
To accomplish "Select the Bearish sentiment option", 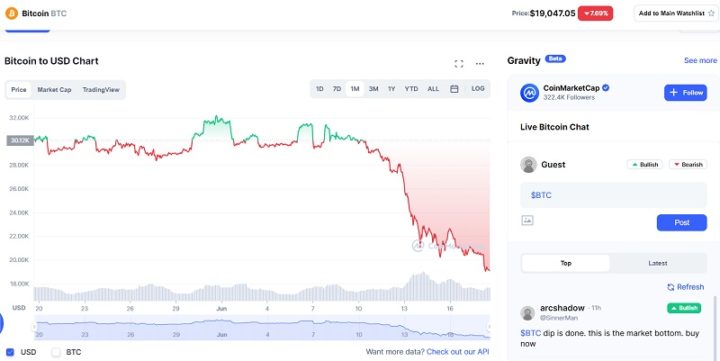I will 688,164.
